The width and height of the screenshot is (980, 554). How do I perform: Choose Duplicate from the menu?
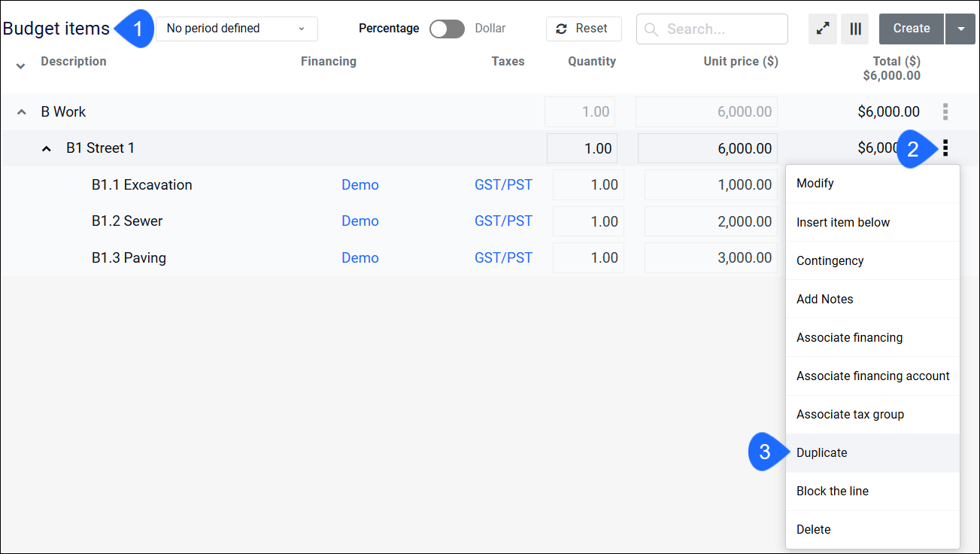click(872, 452)
